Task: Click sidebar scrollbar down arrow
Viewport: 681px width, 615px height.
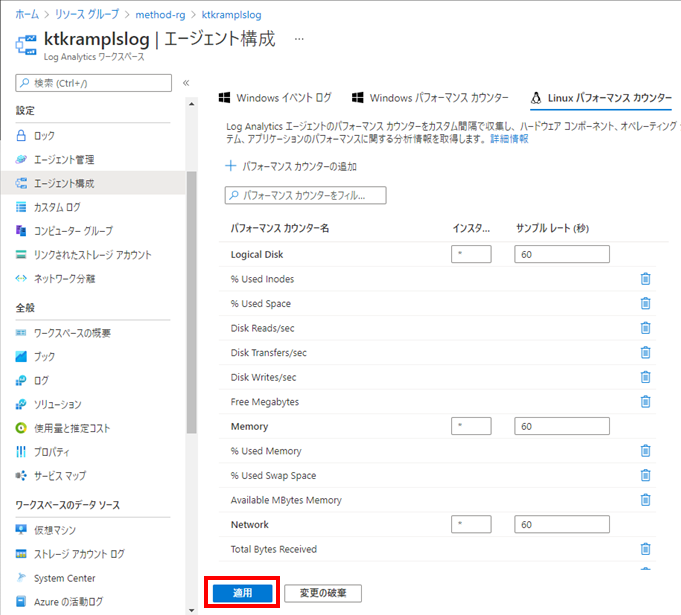Action: 192,610
